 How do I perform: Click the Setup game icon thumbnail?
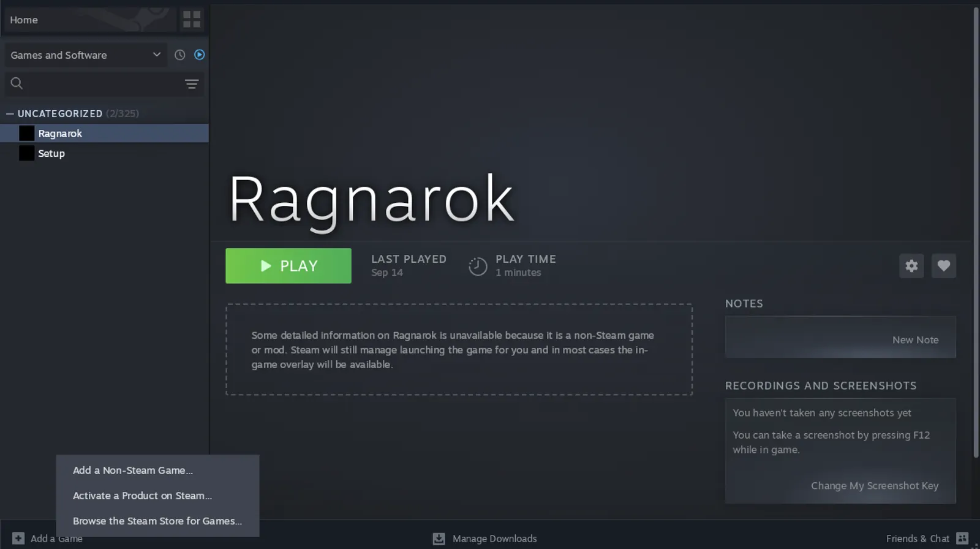pyautogui.click(x=26, y=153)
